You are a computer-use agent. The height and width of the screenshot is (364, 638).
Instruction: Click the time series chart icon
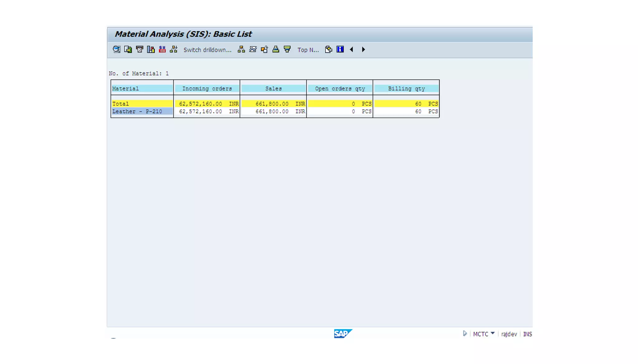[x=253, y=49]
